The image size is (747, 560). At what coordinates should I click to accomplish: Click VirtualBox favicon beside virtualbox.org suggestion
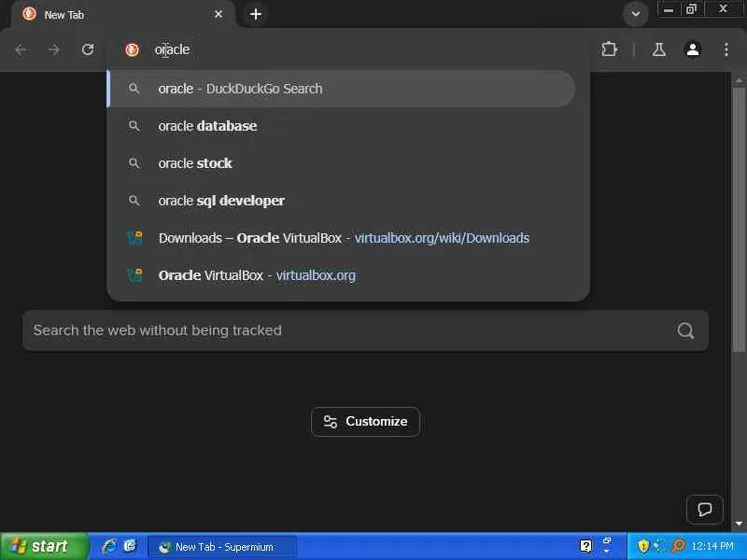(134, 275)
